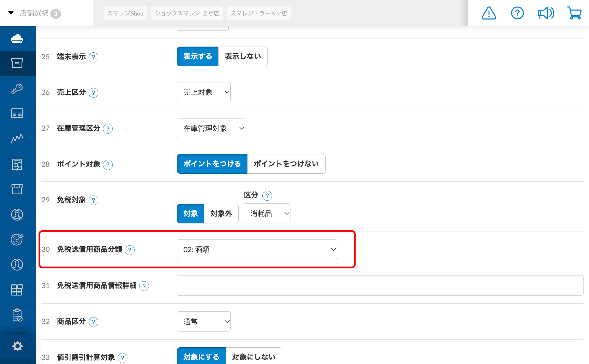Choose 対象にしない for 値引割引計算対象

click(x=254, y=357)
